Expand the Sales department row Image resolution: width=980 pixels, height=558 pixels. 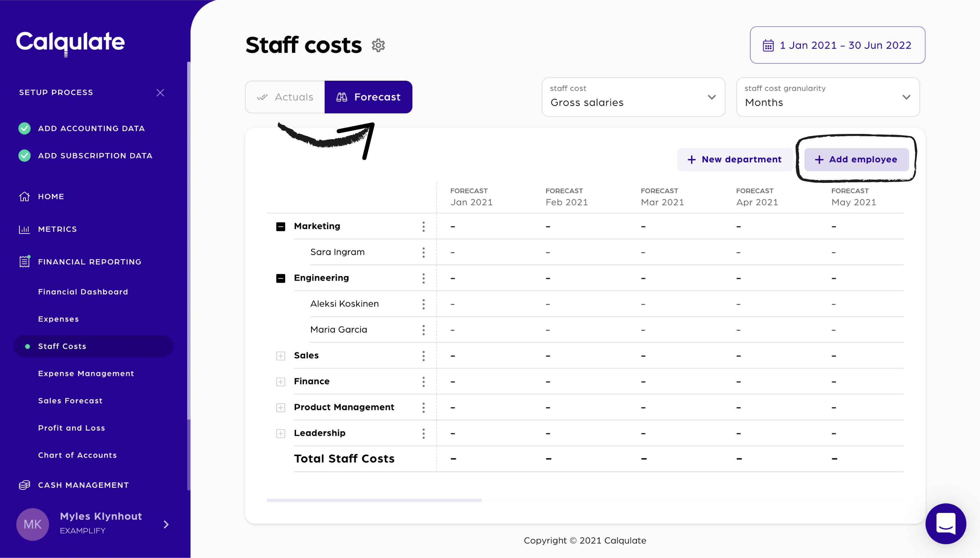280,356
